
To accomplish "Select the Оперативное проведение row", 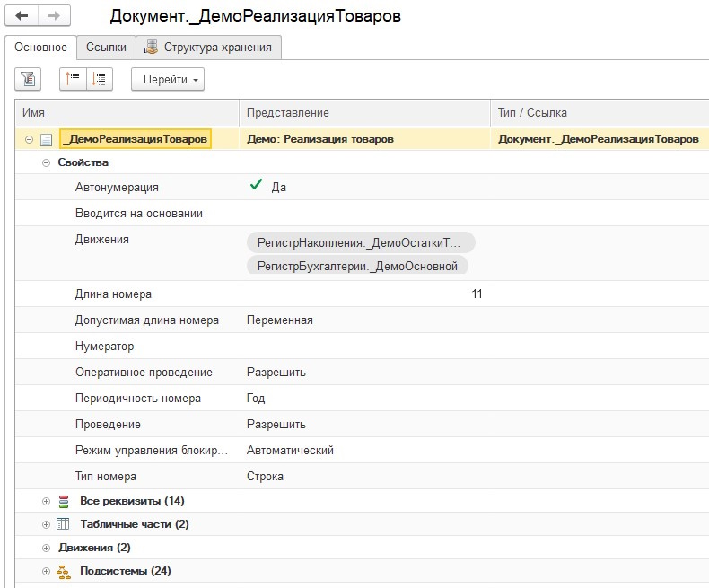I will coord(362,373).
